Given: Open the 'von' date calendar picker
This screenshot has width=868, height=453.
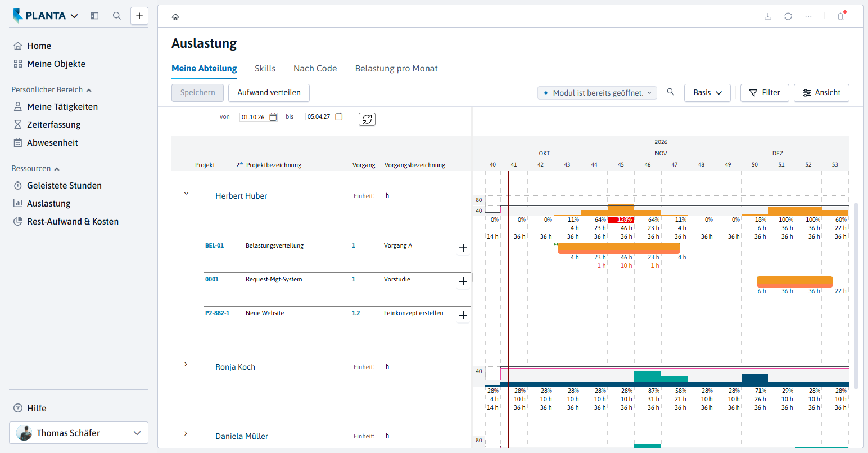Looking at the screenshot, I should click(273, 117).
